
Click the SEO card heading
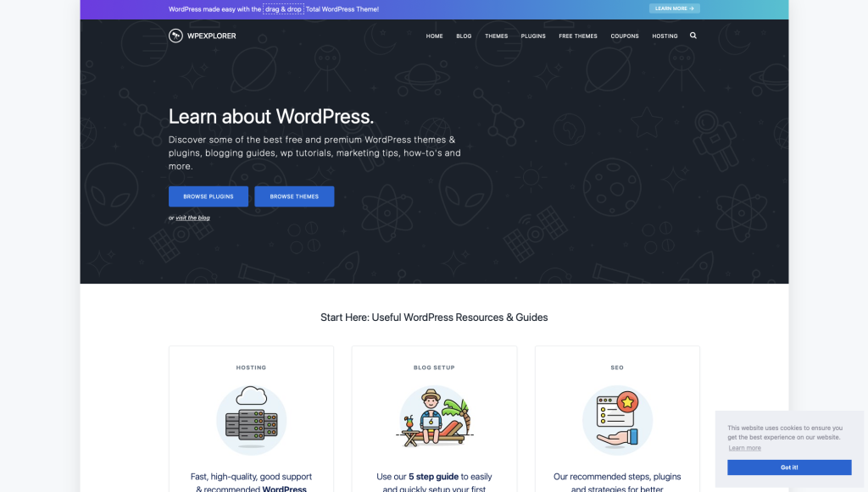coord(617,368)
